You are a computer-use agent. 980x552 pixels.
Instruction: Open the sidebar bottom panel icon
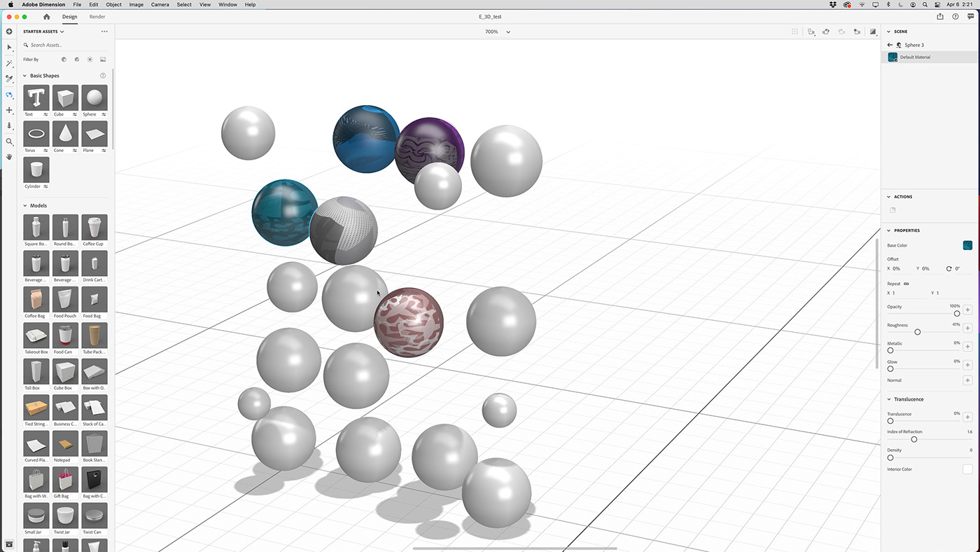9,544
